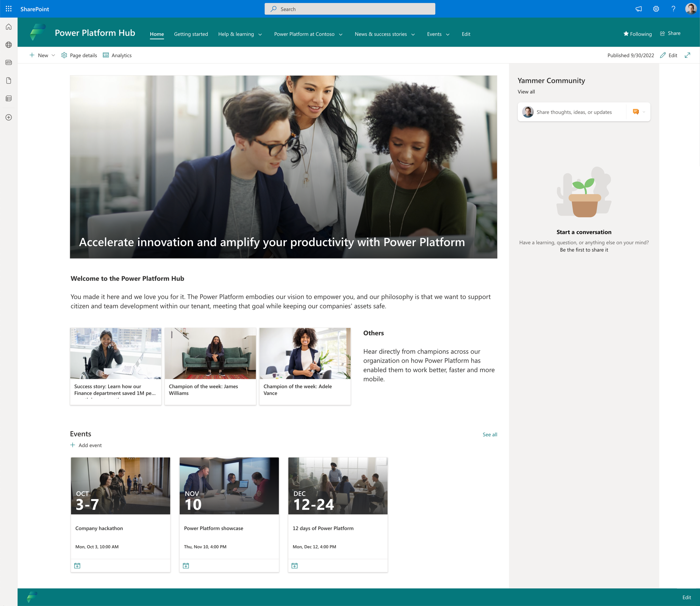Click the Page details icon
This screenshot has height=606, width=700.
tap(64, 55)
